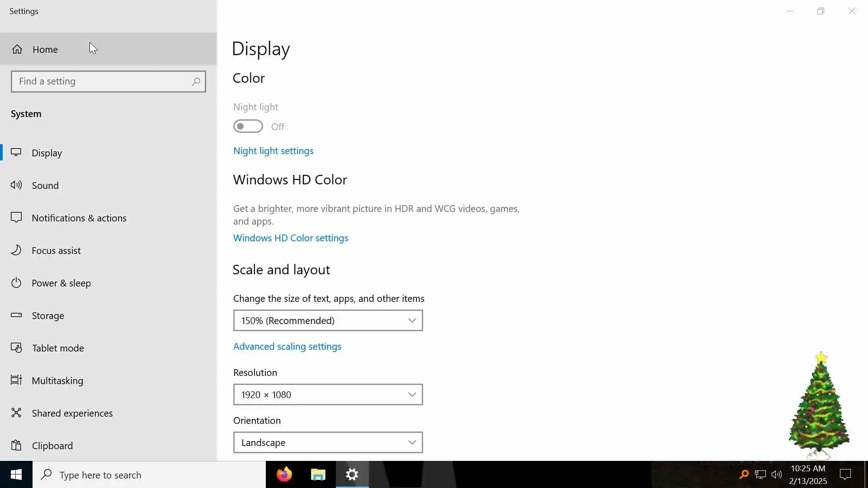Open Firefox from the taskbar
The height and width of the screenshot is (488, 868).
point(284,474)
